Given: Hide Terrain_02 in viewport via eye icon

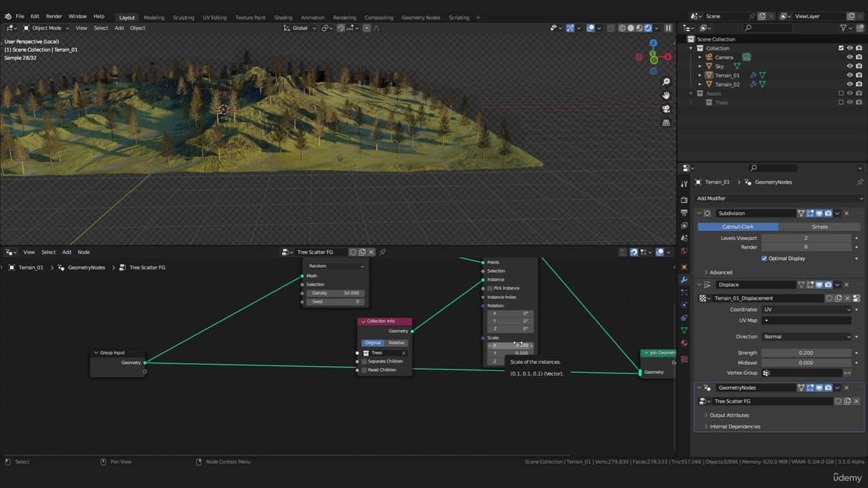Looking at the screenshot, I should tap(850, 84).
